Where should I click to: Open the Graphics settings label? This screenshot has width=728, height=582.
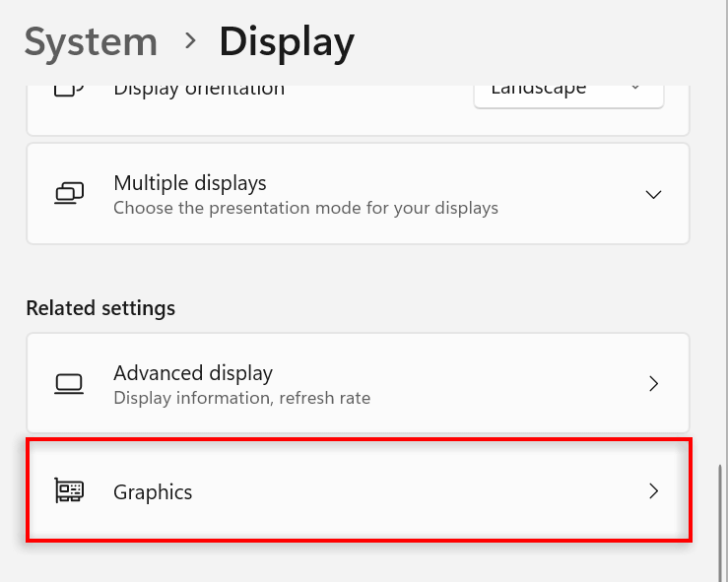pyautogui.click(x=153, y=491)
